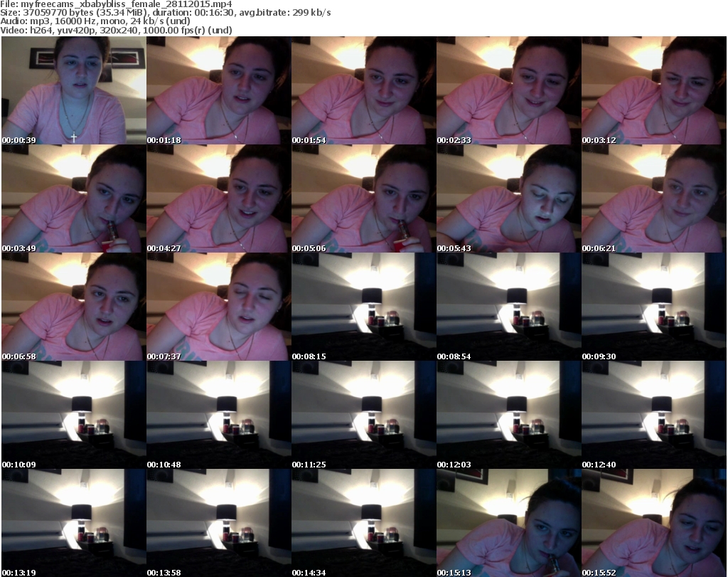728x577 pixels.
Task: Click the frame marked 00:12:40
Action: click(654, 415)
